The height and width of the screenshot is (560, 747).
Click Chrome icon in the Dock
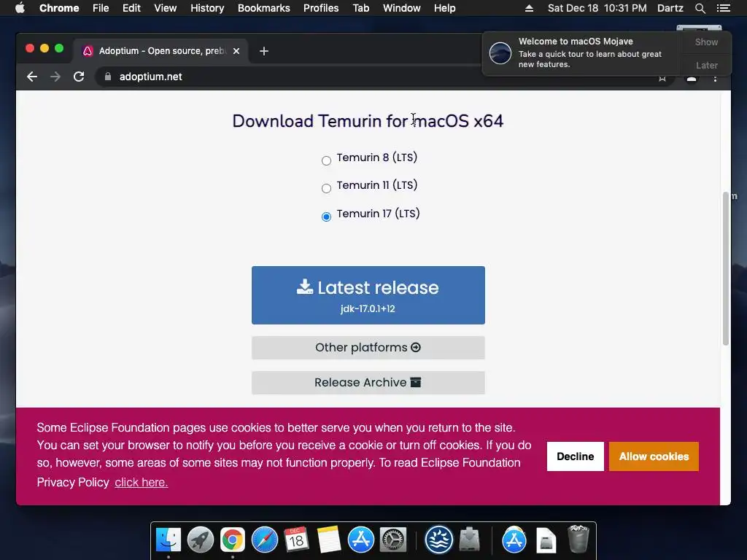(233, 540)
